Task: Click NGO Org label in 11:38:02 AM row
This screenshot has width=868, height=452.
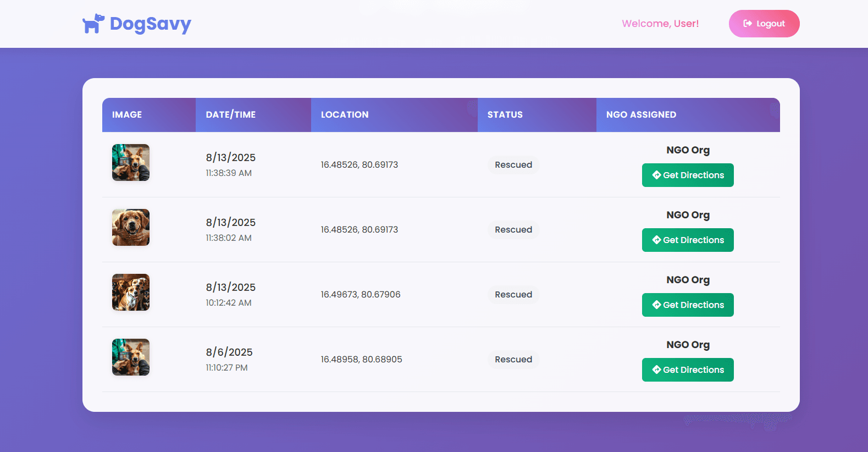Action: click(x=688, y=215)
